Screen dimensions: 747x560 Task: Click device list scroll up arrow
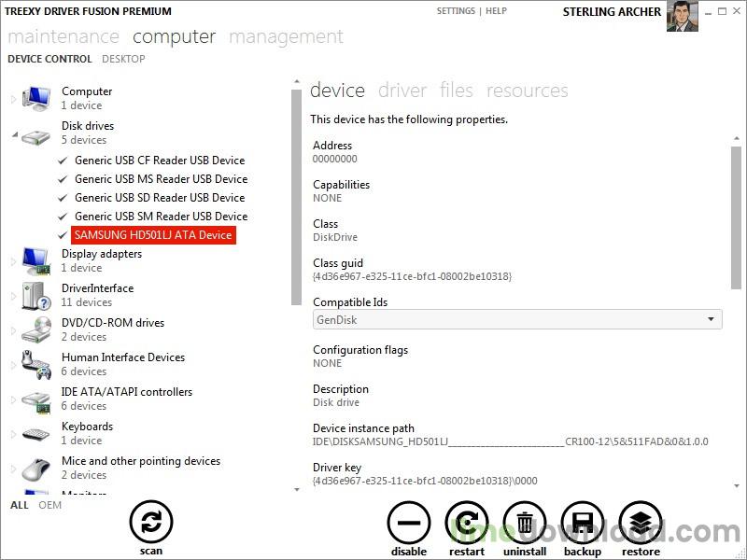pos(297,82)
